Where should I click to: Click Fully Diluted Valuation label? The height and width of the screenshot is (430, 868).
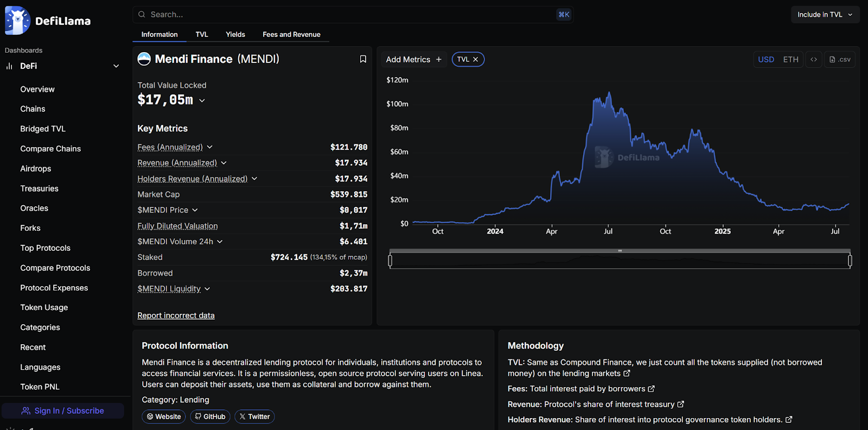(177, 226)
